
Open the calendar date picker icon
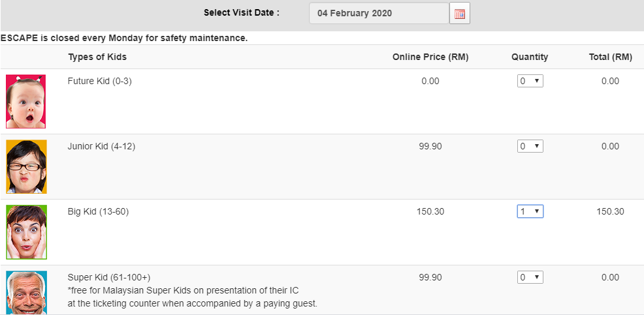(x=459, y=13)
